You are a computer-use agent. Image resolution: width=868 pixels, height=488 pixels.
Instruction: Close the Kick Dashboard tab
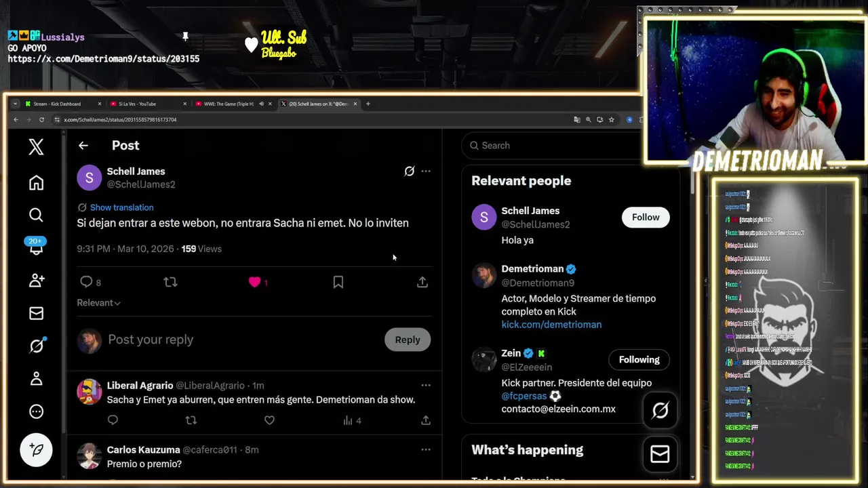click(x=100, y=104)
